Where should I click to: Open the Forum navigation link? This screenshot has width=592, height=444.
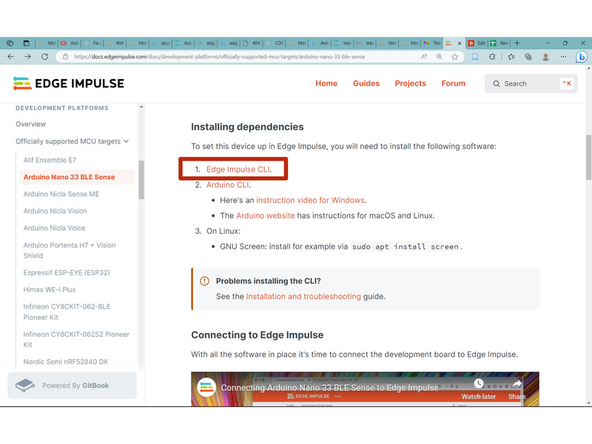tap(453, 83)
